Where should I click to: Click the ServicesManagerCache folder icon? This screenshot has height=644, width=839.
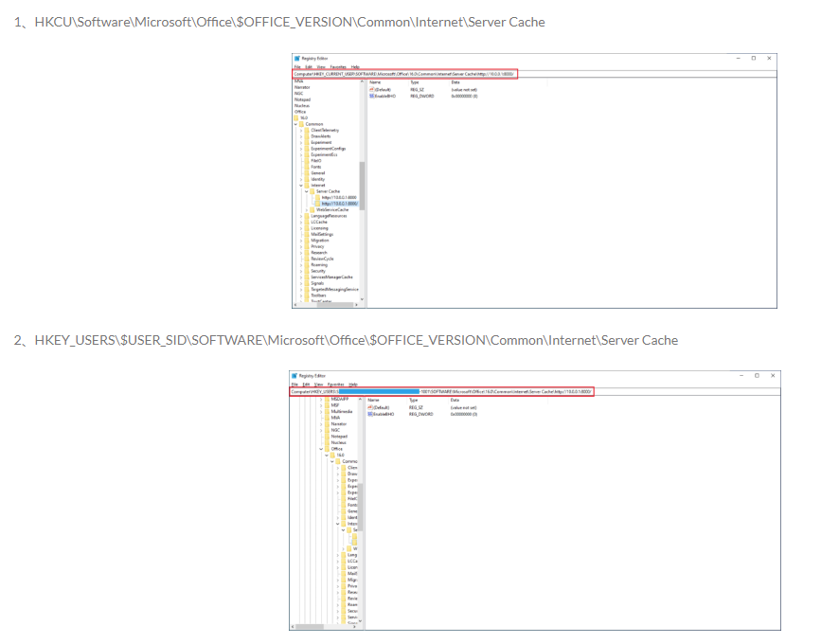coord(306,277)
